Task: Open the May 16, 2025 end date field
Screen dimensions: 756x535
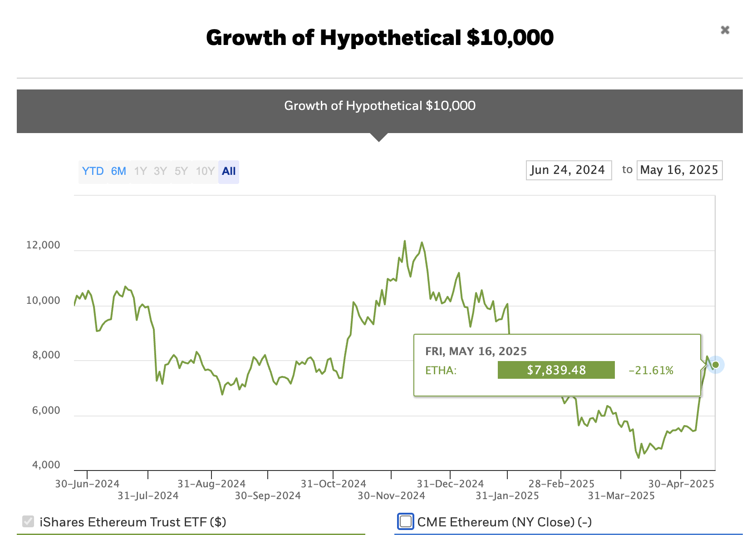Action: pyautogui.click(x=679, y=170)
